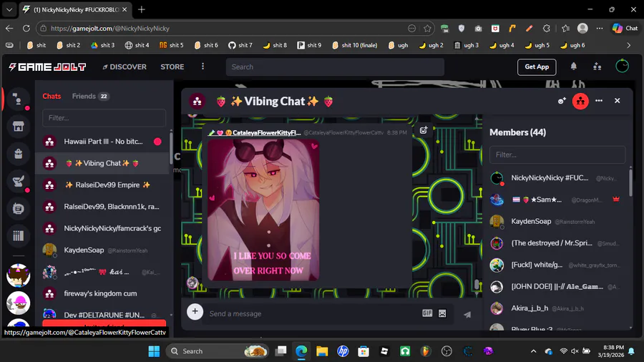Click the Get App button
This screenshot has width=644, height=362.
[537, 67]
